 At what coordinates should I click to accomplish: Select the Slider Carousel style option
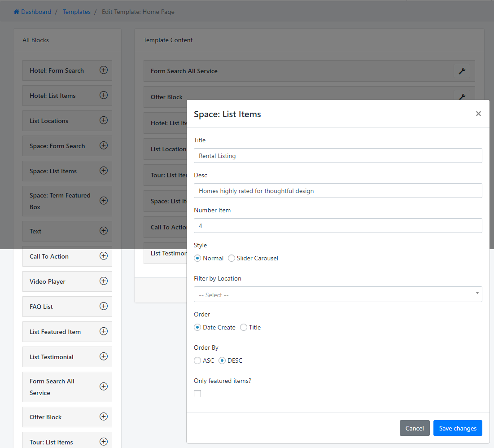(232, 258)
